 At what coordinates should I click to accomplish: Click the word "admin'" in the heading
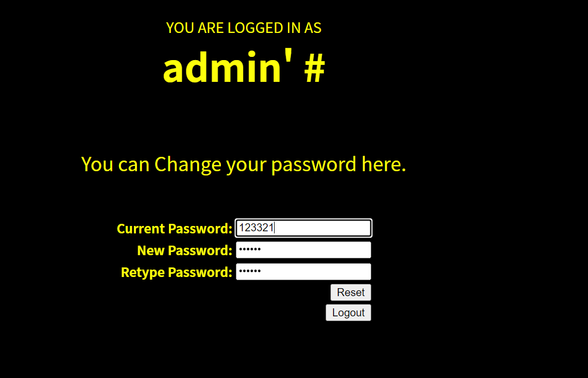[x=228, y=67]
